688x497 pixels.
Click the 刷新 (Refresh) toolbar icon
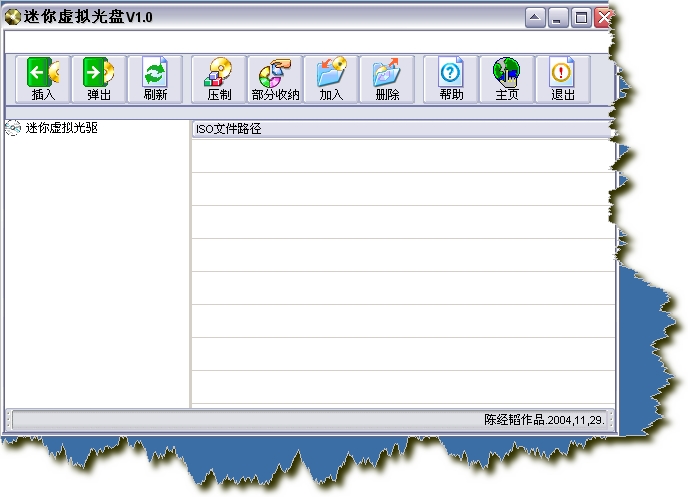(x=155, y=79)
